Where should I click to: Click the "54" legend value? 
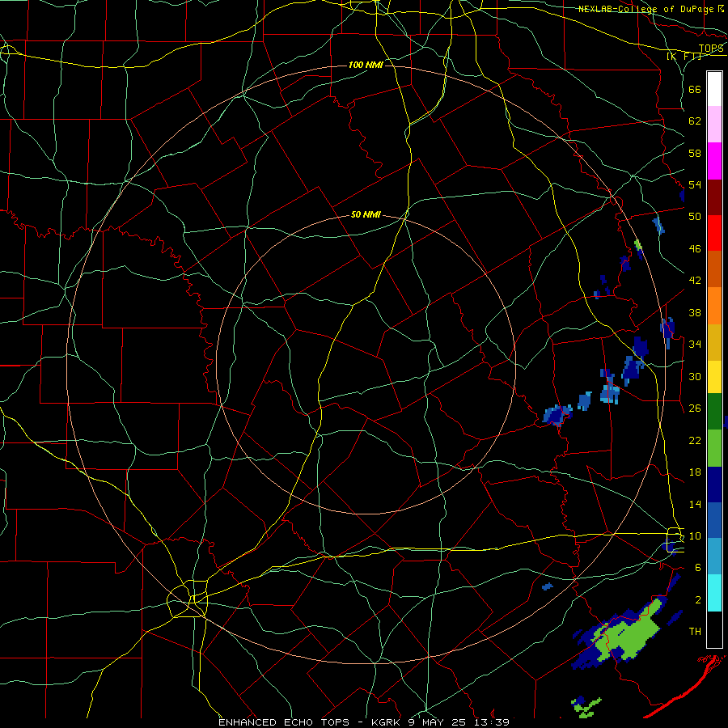pyautogui.click(x=695, y=184)
